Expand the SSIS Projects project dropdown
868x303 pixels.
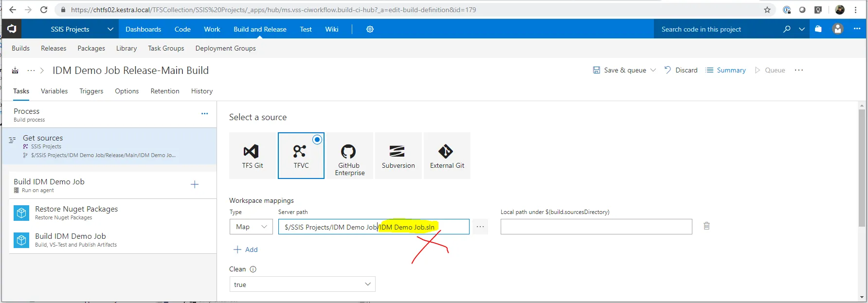coord(110,29)
